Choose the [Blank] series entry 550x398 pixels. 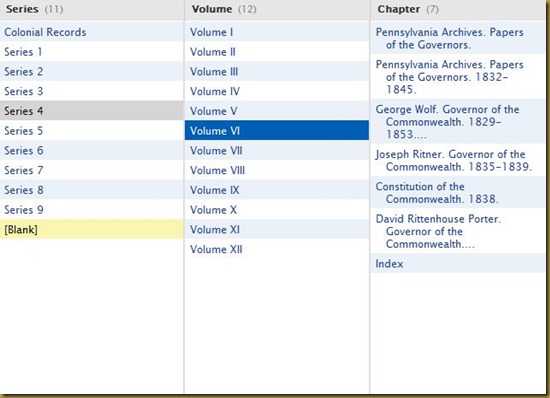tap(92, 229)
